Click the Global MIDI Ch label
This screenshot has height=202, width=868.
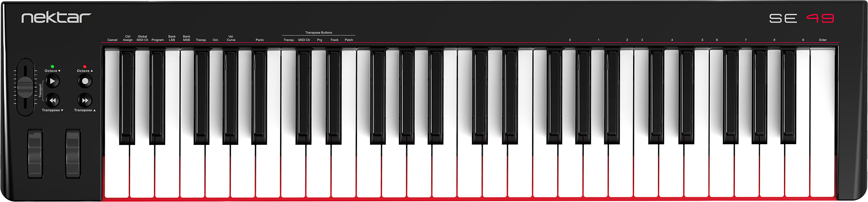[142, 38]
